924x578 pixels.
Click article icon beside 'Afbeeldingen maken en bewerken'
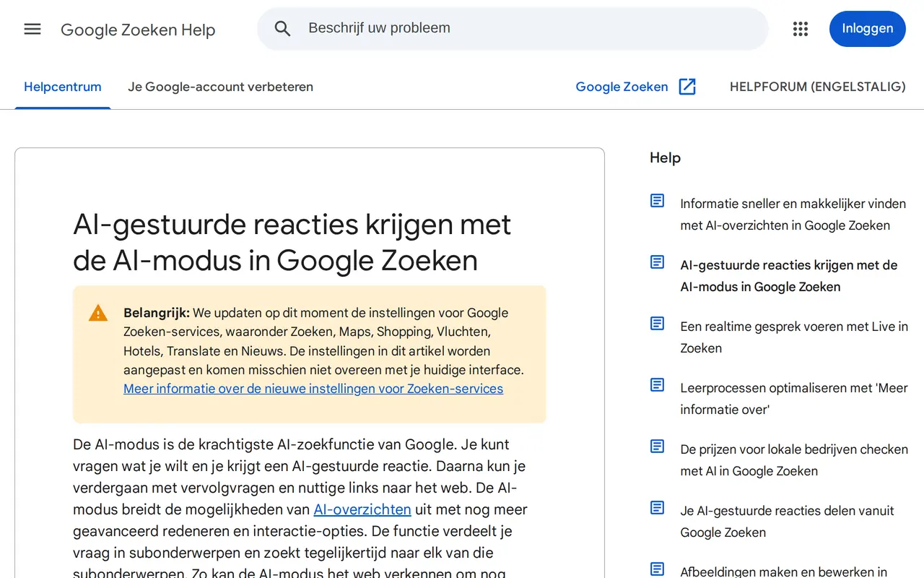(658, 569)
